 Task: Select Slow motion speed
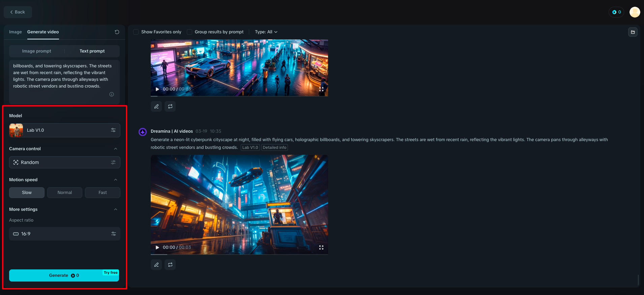coord(27,193)
